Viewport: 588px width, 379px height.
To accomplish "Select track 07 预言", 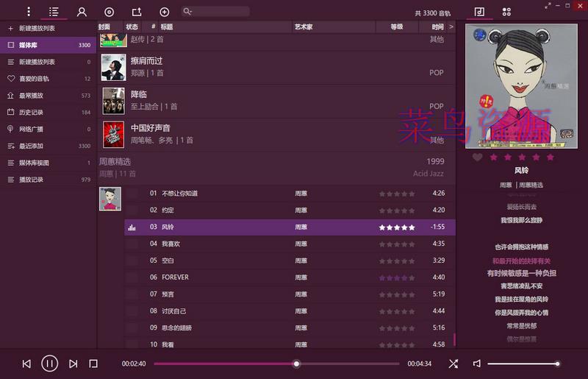I will click(x=290, y=294).
